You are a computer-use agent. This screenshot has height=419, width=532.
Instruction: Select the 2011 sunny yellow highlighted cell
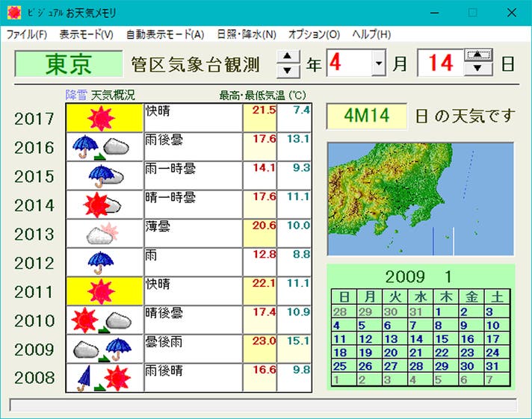[104, 291]
